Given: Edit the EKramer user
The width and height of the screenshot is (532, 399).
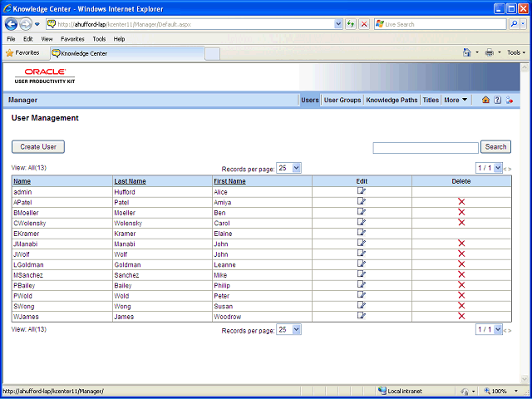Looking at the screenshot, I should point(362,233).
